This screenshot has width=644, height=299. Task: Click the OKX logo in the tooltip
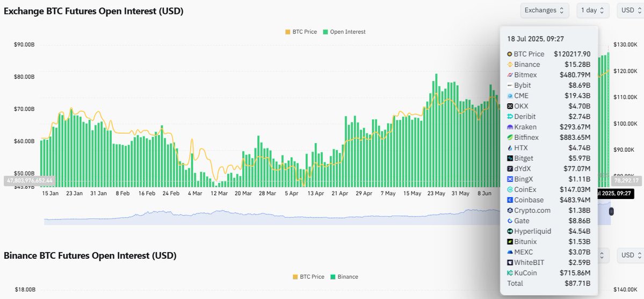click(x=510, y=106)
